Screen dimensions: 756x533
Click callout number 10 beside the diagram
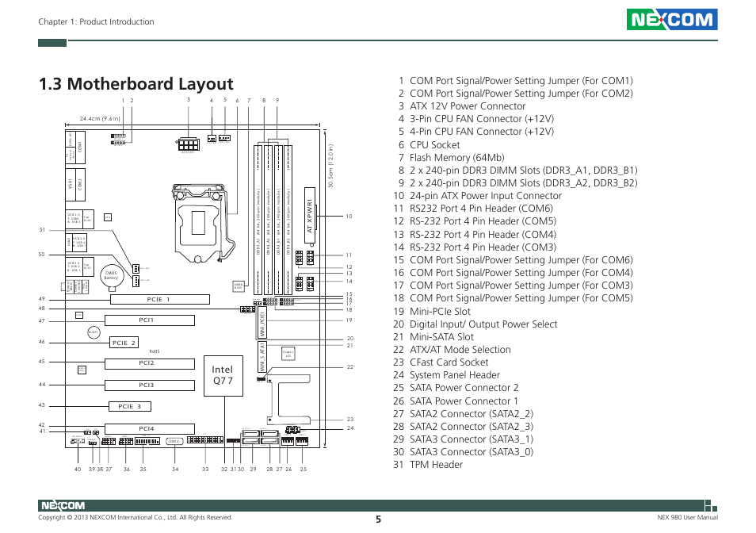349,217
